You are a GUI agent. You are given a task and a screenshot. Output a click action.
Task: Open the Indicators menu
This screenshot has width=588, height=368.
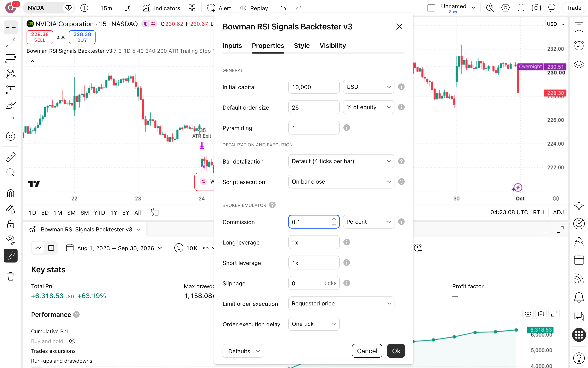pos(161,8)
